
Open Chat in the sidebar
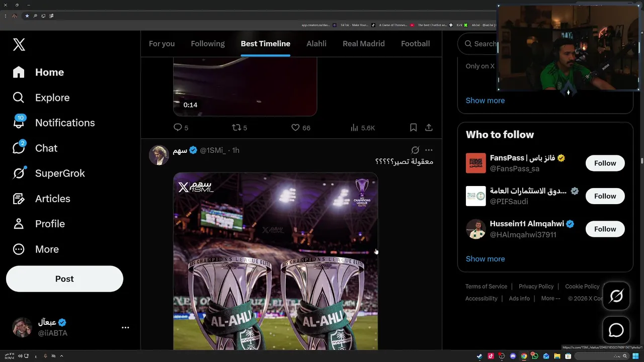click(x=35, y=148)
